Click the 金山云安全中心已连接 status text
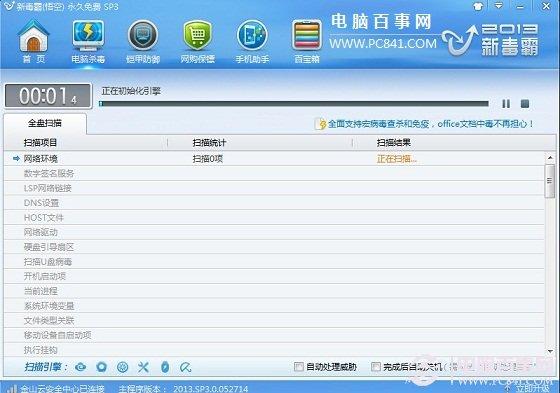 [62, 389]
